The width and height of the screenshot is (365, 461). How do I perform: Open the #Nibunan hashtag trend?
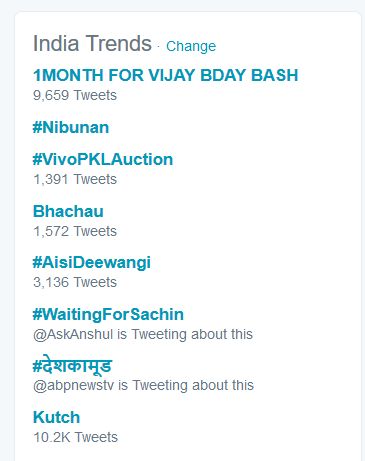[71, 128]
